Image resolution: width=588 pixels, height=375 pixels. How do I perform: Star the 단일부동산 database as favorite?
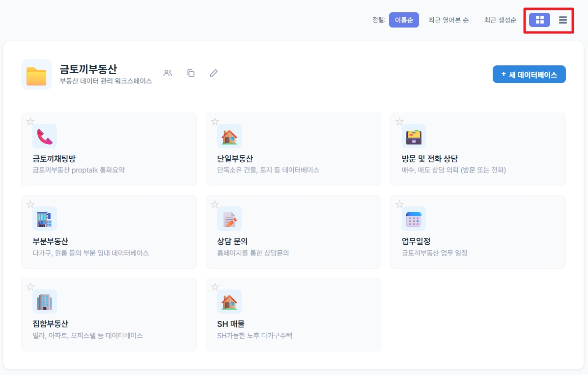(215, 121)
